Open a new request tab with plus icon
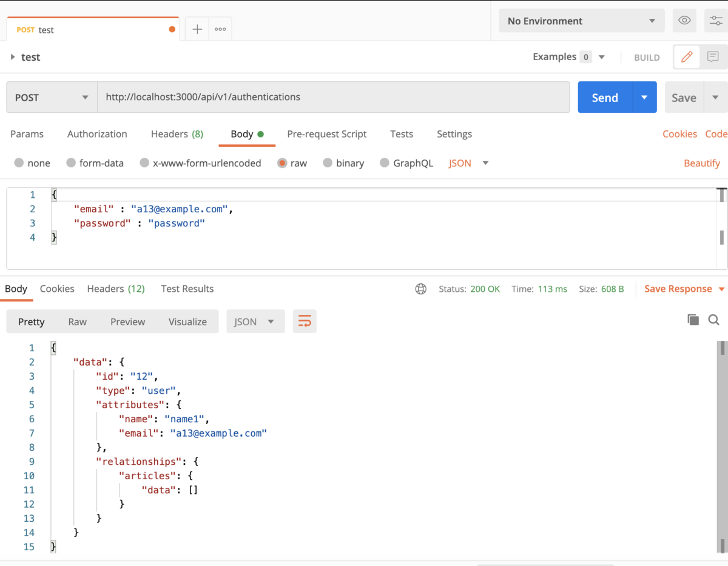 click(x=197, y=28)
